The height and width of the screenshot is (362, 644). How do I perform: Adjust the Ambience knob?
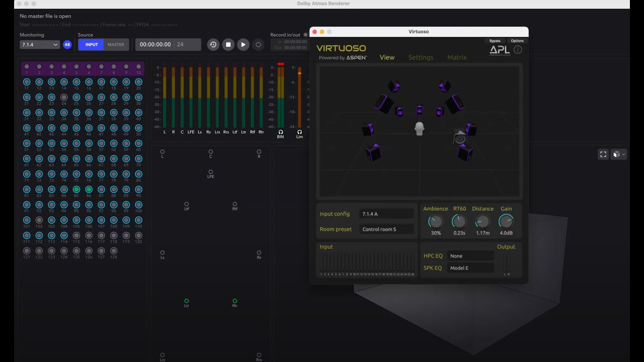coord(435,221)
